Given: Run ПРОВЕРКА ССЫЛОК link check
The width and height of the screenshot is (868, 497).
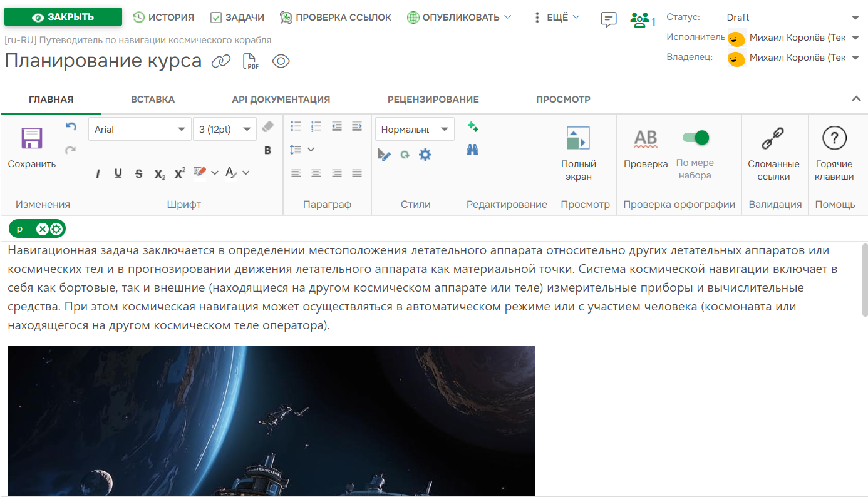Looking at the screenshot, I should coord(336,18).
